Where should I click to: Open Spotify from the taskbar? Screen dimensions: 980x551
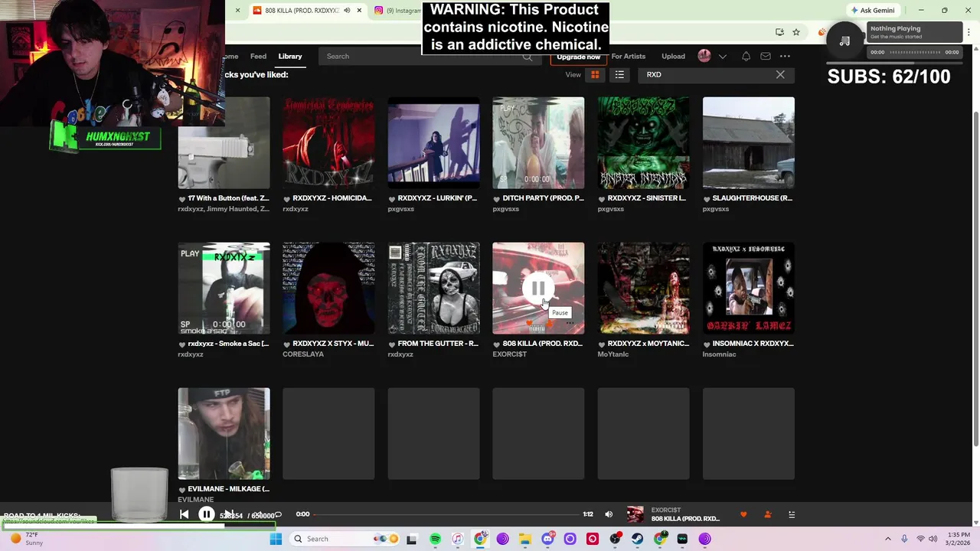coord(435,539)
